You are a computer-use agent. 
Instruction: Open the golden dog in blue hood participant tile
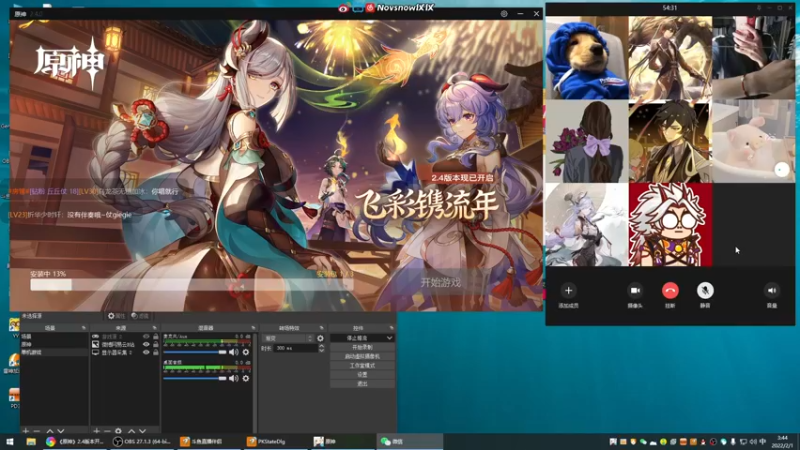[x=587, y=58]
